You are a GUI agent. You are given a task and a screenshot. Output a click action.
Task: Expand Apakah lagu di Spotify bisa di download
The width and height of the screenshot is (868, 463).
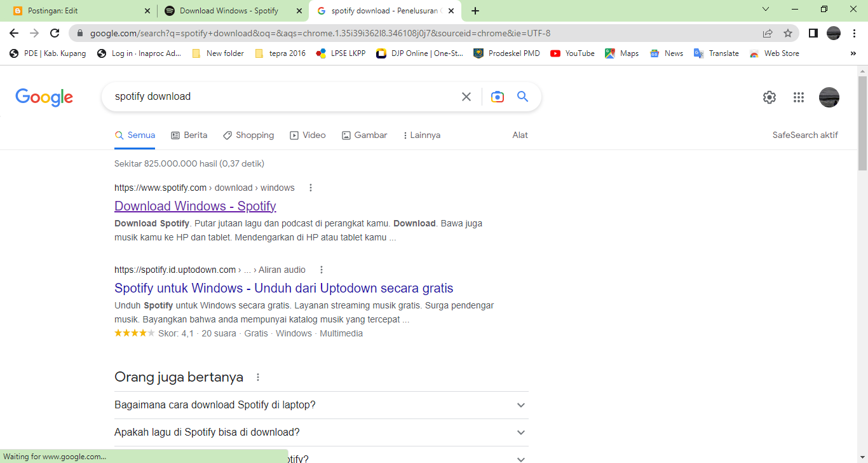[x=322, y=432]
